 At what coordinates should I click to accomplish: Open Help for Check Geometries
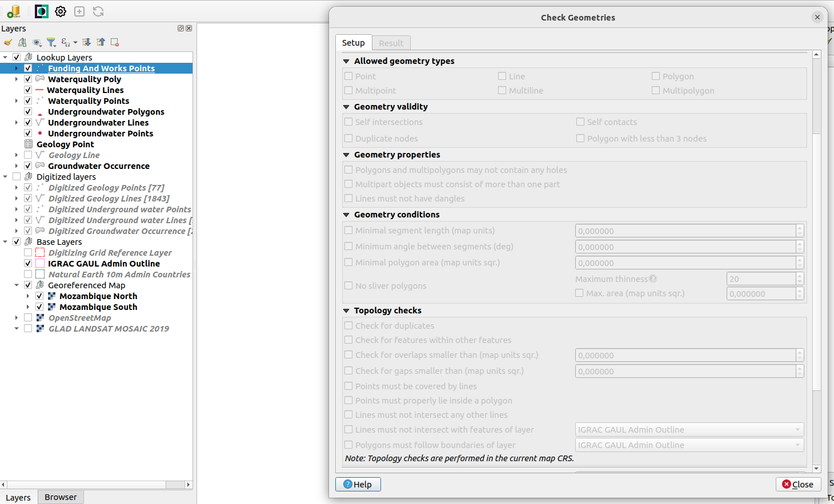click(x=358, y=485)
